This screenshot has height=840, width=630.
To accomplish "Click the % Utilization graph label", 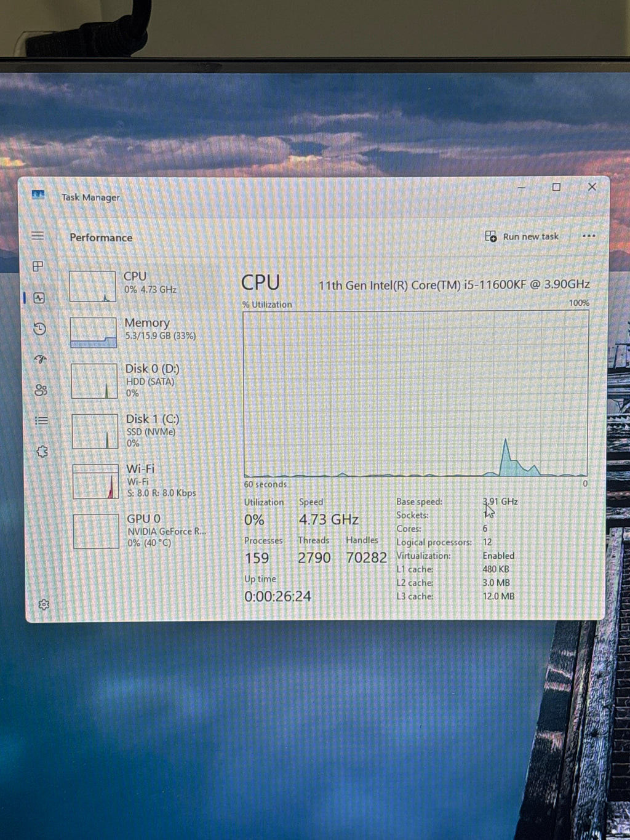I will coord(267,305).
